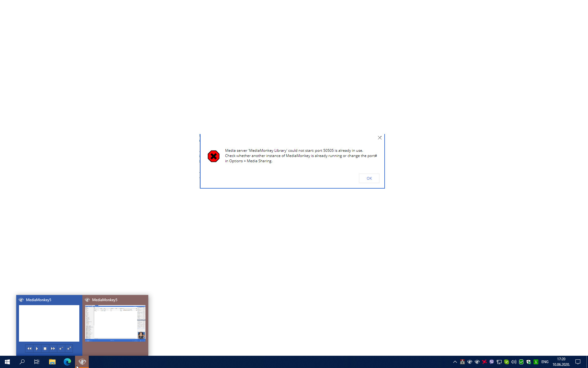Increase rating with the star plus button
The height and width of the screenshot is (368, 588).
coord(69,349)
